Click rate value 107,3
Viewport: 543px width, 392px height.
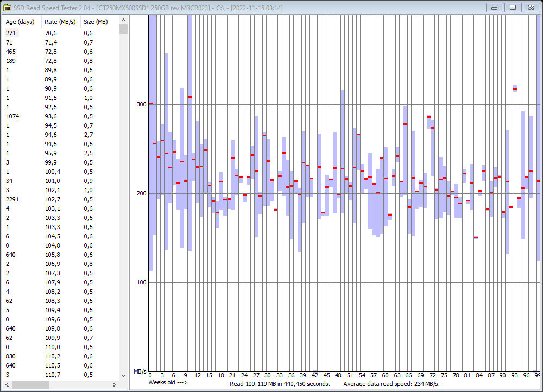pos(53,273)
